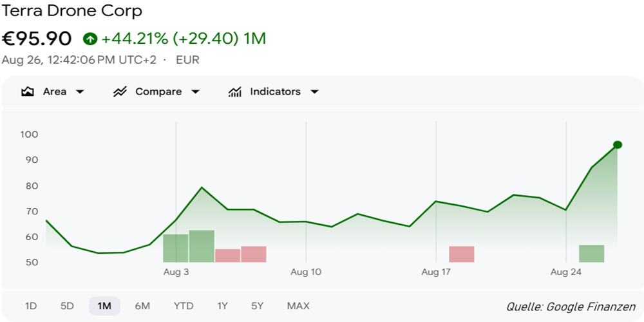Image resolution: width=644 pixels, height=322 pixels.
Task: Click the red volume bar near Aug 17
Action: pyautogui.click(x=462, y=254)
